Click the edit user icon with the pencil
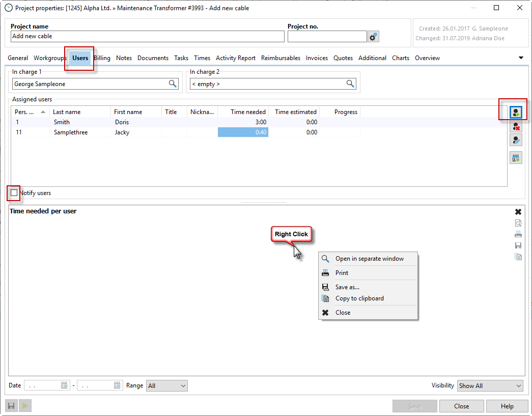 tap(516, 141)
